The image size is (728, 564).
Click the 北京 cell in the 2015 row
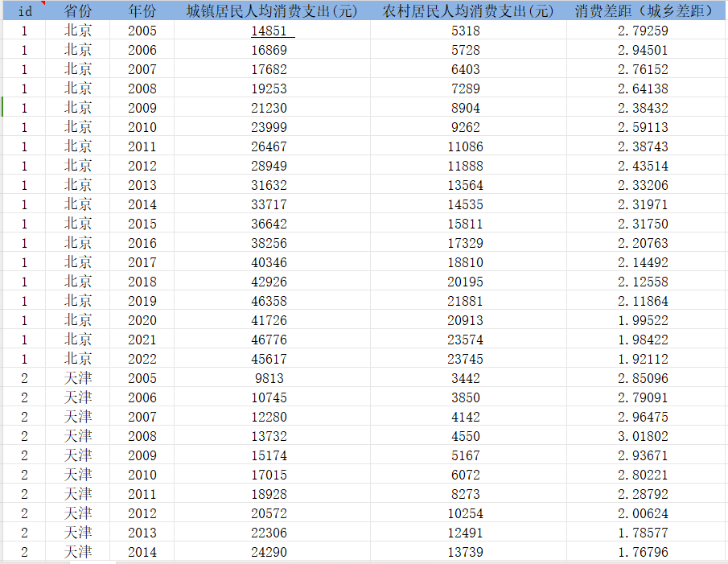pyautogui.click(x=78, y=224)
